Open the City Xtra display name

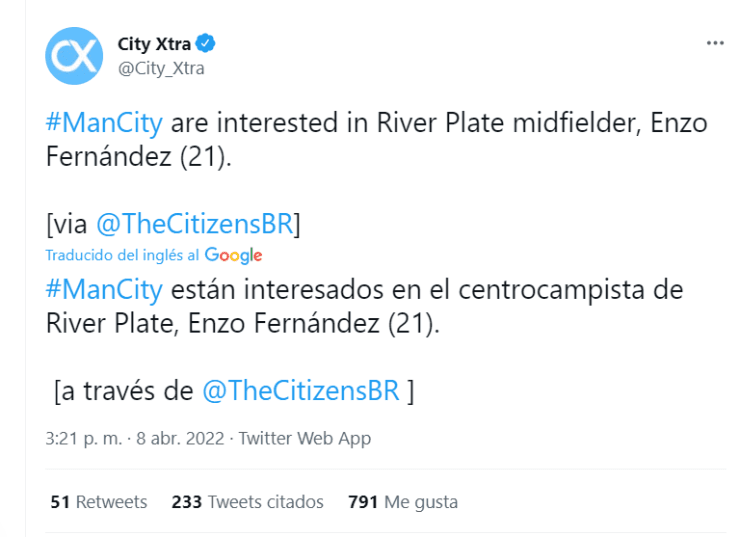155,44
